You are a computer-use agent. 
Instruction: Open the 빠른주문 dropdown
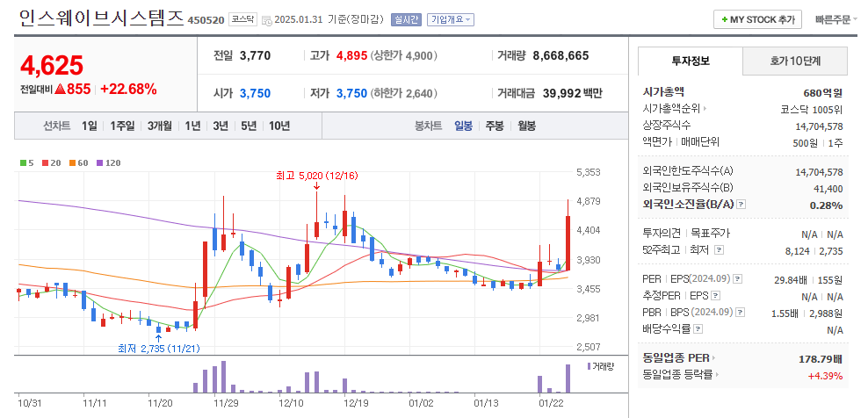pyautogui.click(x=835, y=19)
